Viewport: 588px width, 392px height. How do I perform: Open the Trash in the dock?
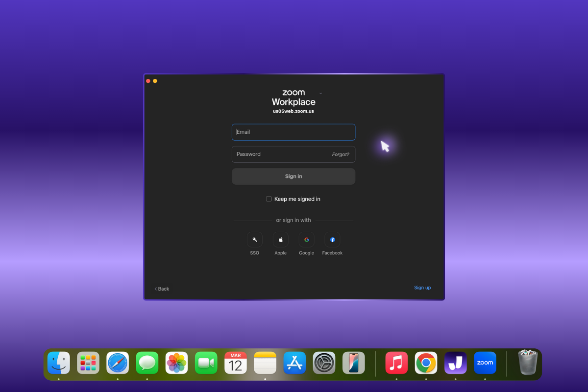click(x=528, y=363)
